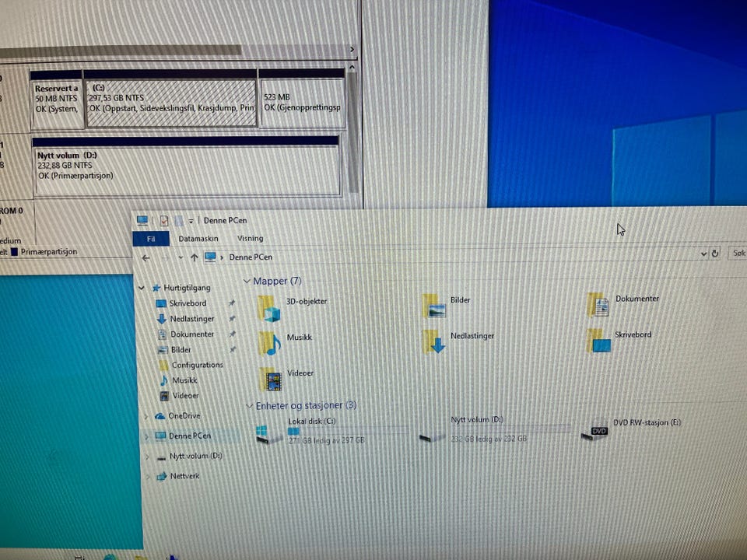Open the Fil menu tab
Screen dimensions: 747x560
[150, 239]
